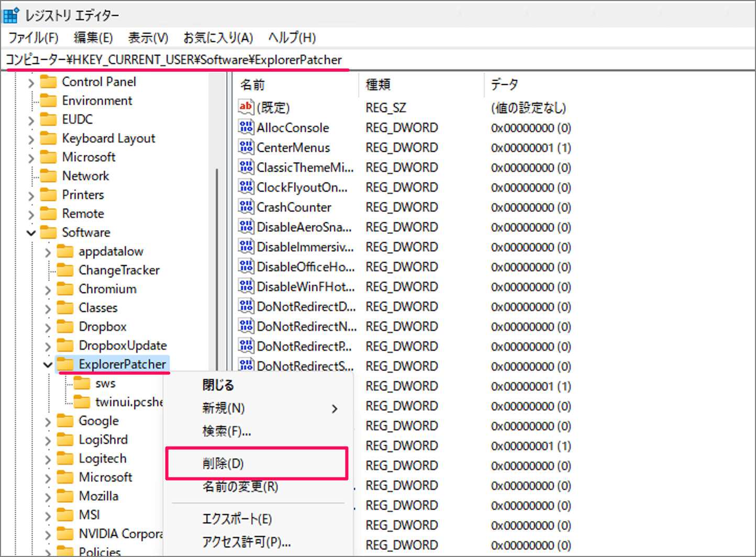The height and width of the screenshot is (557, 756).
Task: Click the CrashCounter DWORD icon
Action: coord(245,207)
